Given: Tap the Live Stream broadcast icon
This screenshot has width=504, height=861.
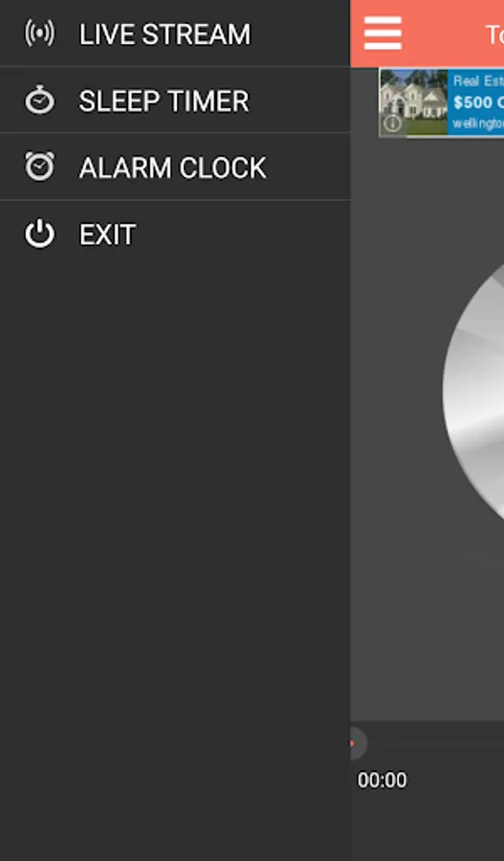Looking at the screenshot, I should [x=39, y=33].
